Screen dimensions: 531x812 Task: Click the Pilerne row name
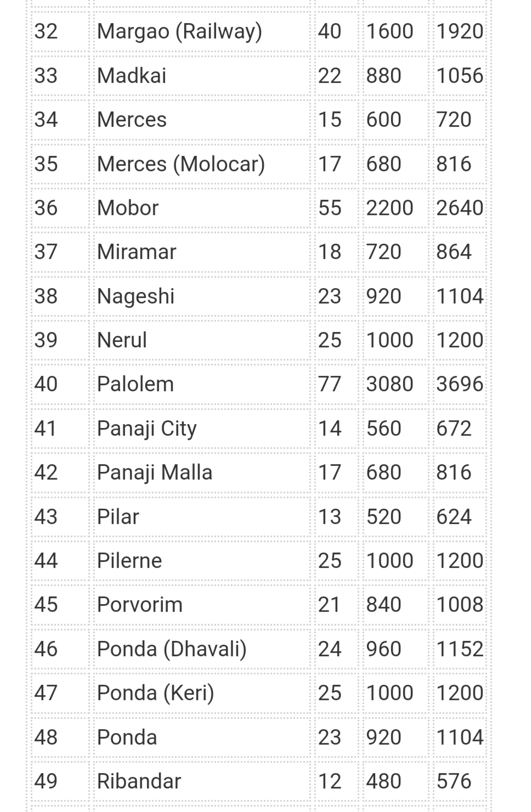pos(129,561)
